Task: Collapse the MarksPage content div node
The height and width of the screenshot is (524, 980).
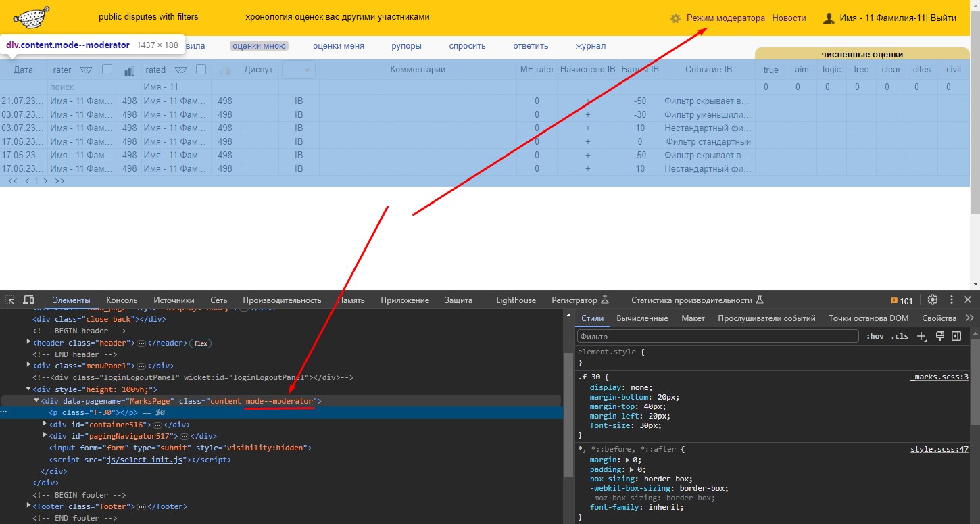Action: click(36, 400)
